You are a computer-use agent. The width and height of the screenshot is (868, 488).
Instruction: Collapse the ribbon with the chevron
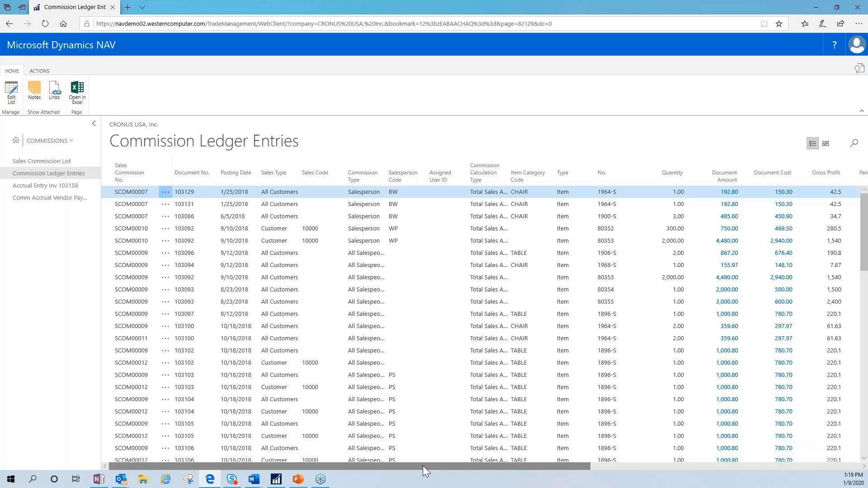[x=861, y=111]
